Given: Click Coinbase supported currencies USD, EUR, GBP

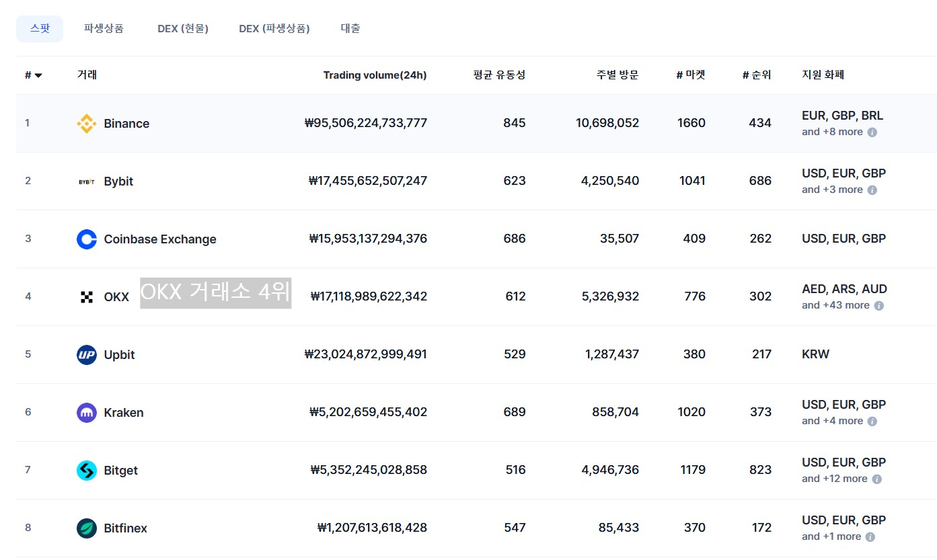Looking at the screenshot, I should pyautogui.click(x=844, y=239).
